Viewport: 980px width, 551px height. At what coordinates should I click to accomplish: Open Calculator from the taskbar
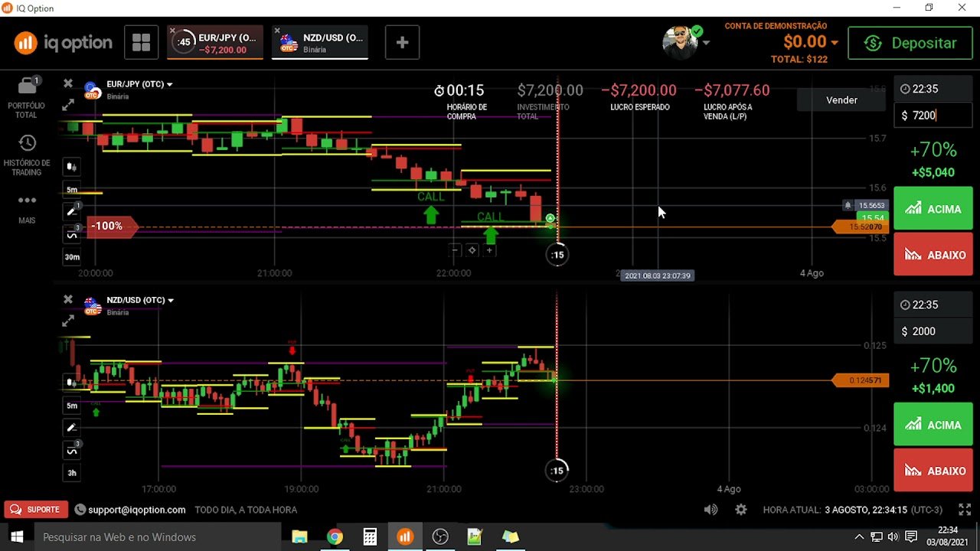(x=370, y=537)
